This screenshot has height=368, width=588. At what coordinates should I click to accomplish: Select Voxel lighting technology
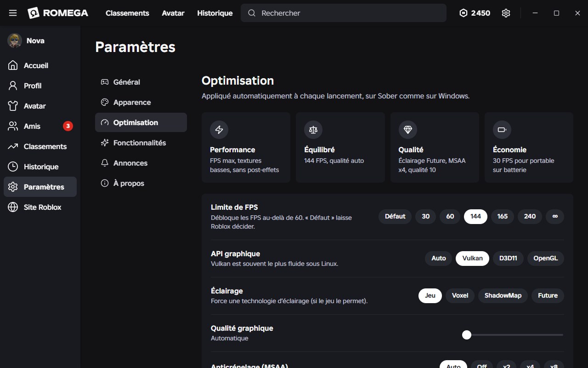pos(460,295)
